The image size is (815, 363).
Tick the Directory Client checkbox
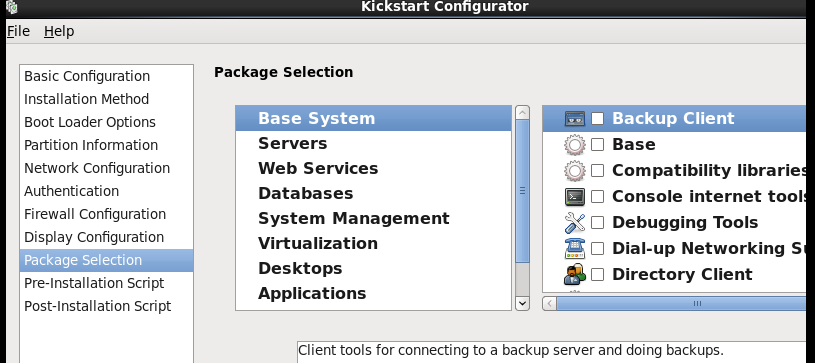point(597,275)
